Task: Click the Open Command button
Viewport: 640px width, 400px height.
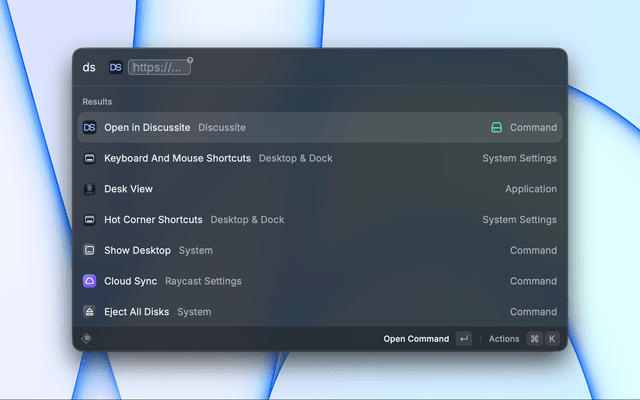Action: tap(416, 339)
